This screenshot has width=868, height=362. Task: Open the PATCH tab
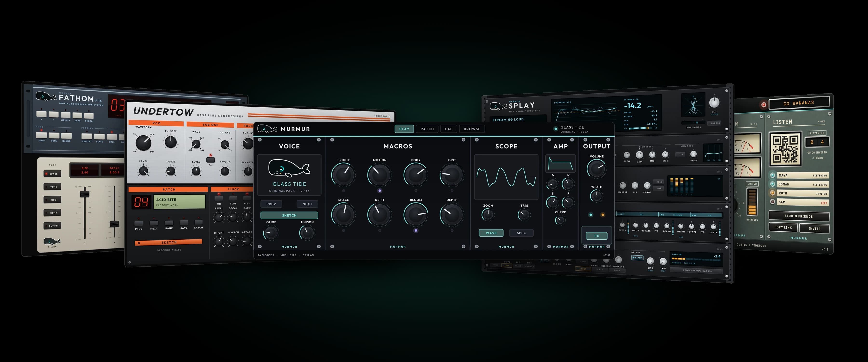[x=427, y=129]
